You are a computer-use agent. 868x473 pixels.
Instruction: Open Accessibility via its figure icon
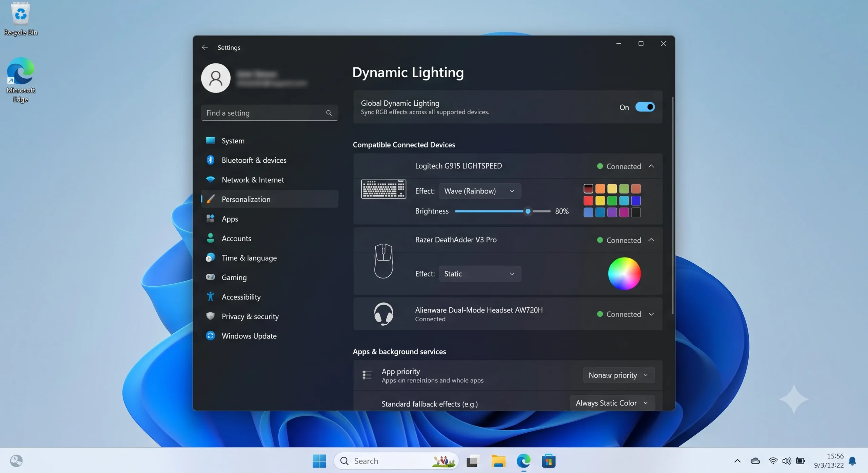click(210, 296)
